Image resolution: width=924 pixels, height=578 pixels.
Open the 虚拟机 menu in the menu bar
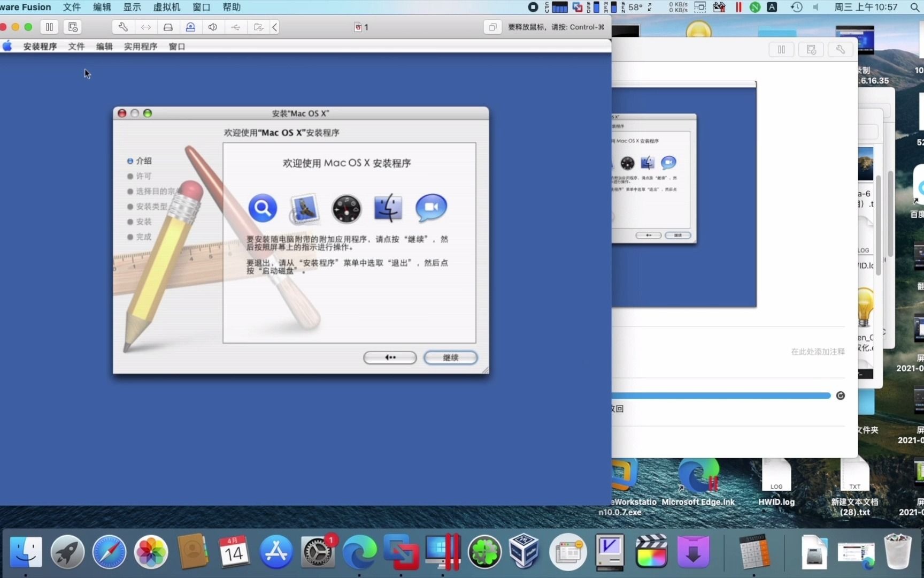coord(166,7)
